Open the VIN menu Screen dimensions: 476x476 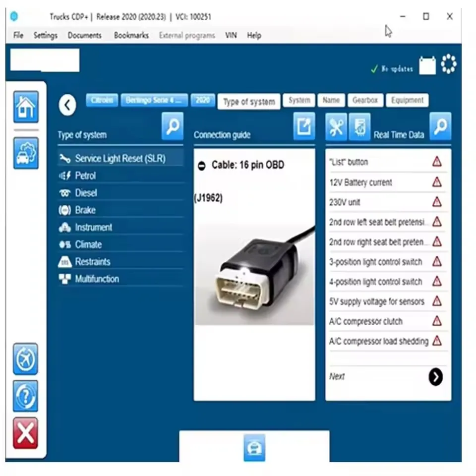231,35
